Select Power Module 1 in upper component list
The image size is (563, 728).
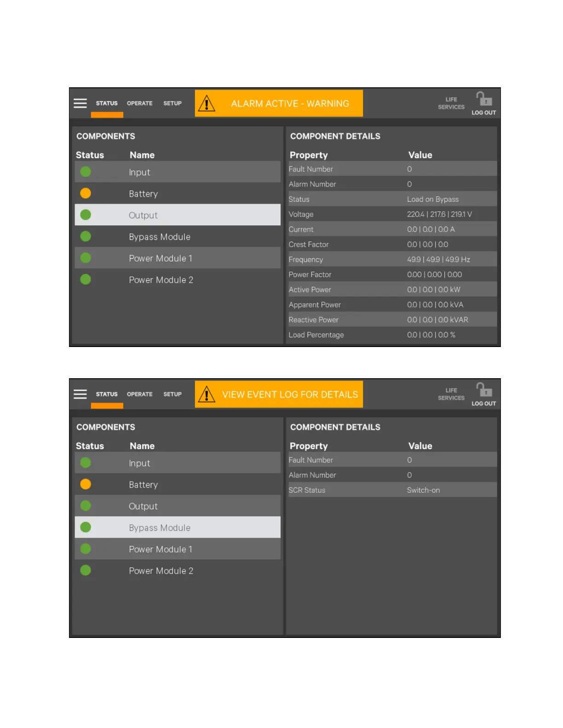[x=161, y=258]
